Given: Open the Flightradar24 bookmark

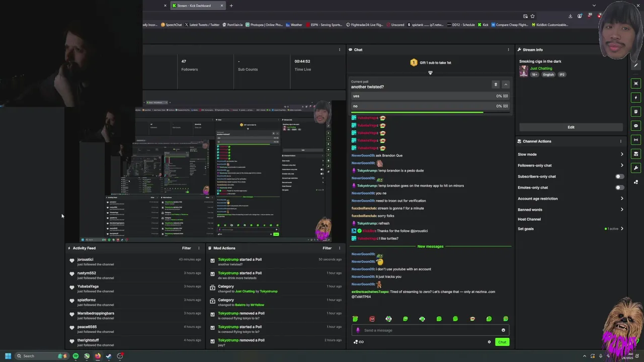Looking at the screenshot, I should (x=364, y=25).
